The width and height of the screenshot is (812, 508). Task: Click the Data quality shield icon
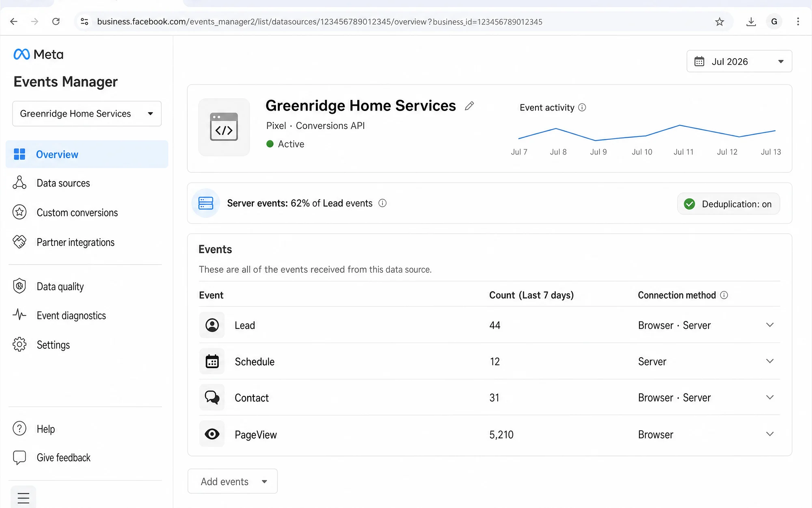[x=19, y=286]
